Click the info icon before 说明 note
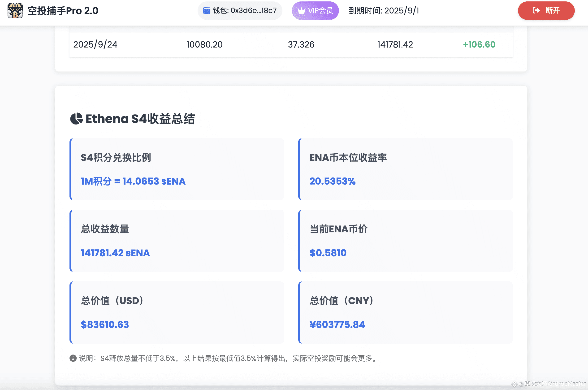This screenshot has width=588, height=390. click(73, 358)
